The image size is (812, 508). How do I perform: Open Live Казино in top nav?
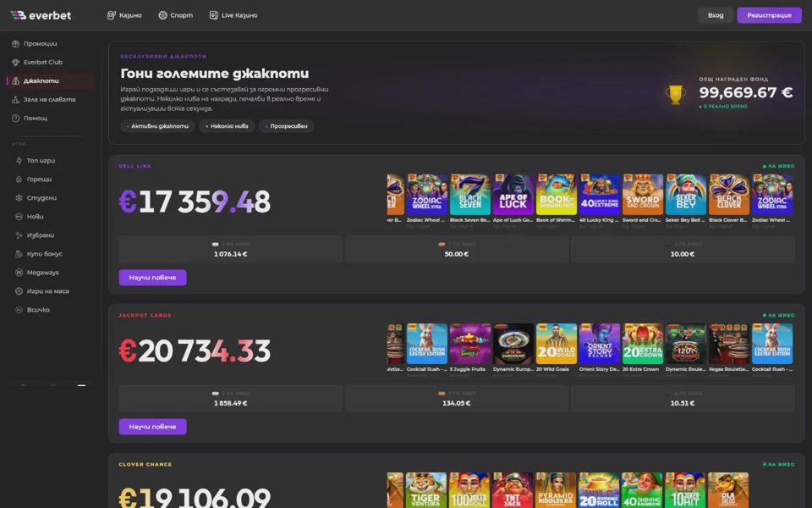point(233,15)
